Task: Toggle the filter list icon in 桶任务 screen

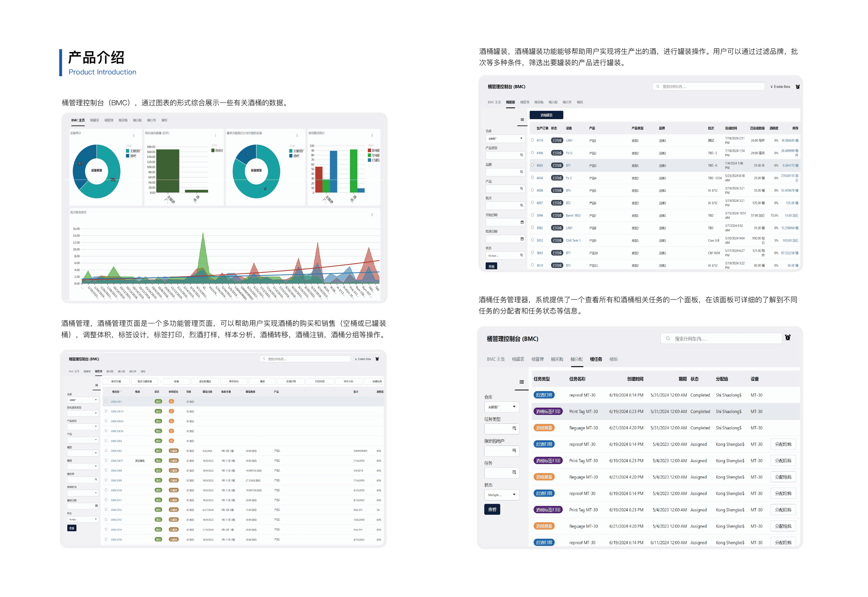Action: [521, 382]
